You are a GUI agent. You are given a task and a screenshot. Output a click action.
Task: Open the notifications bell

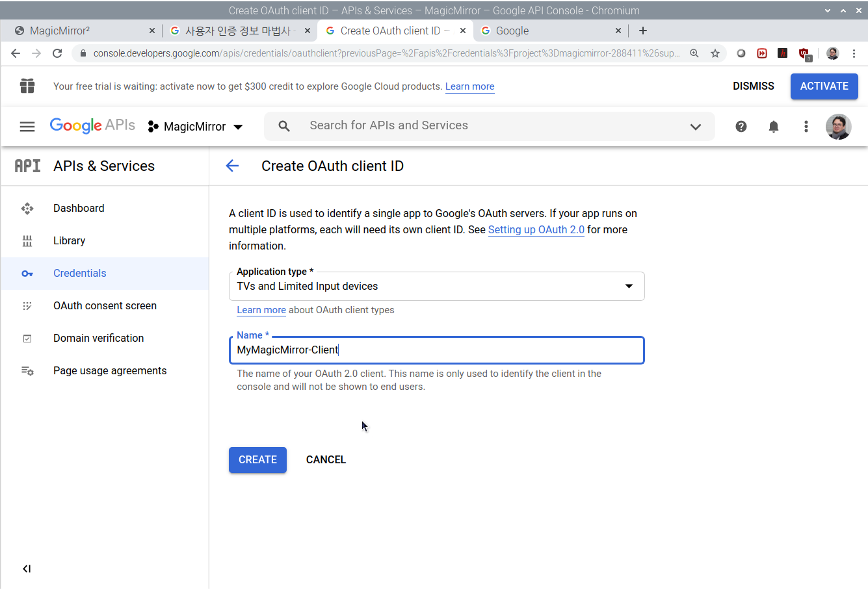coord(774,127)
